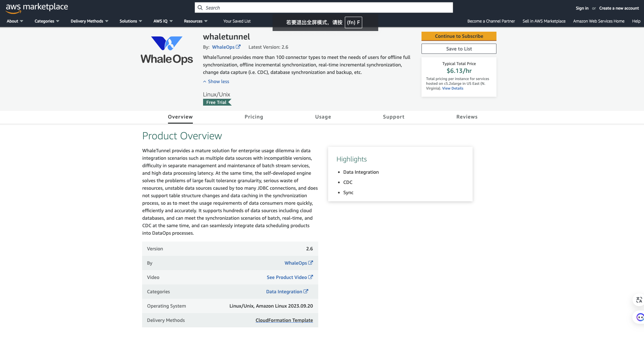Click CloudFormation Template delivery method link
Screen dimensions: 644x342
point(284,320)
